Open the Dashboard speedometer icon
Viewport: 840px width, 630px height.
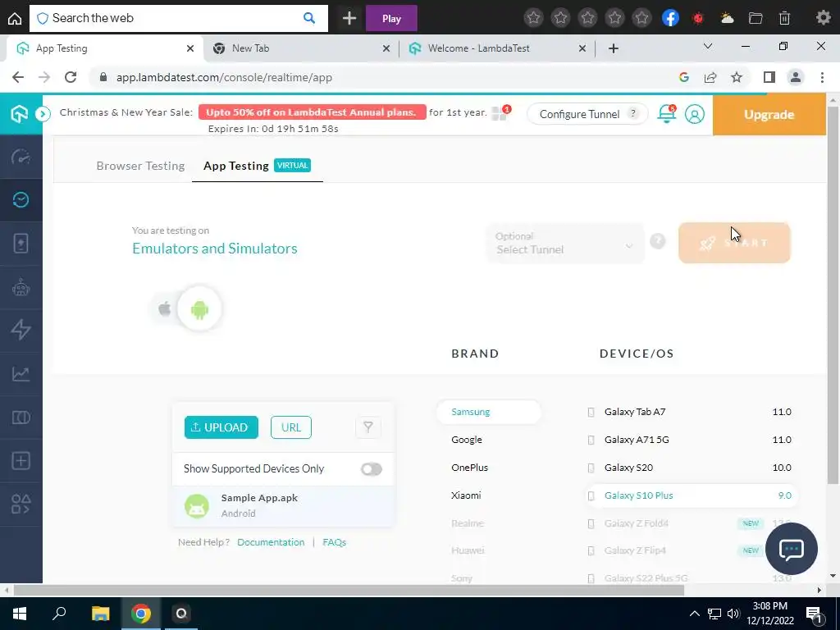pos(21,157)
